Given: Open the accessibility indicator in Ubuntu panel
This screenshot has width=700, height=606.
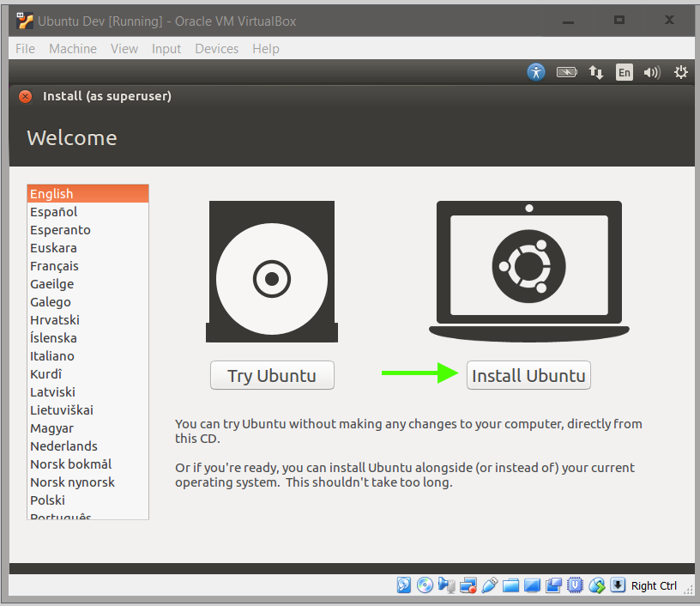Looking at the screenshot, I should (535, 72).
